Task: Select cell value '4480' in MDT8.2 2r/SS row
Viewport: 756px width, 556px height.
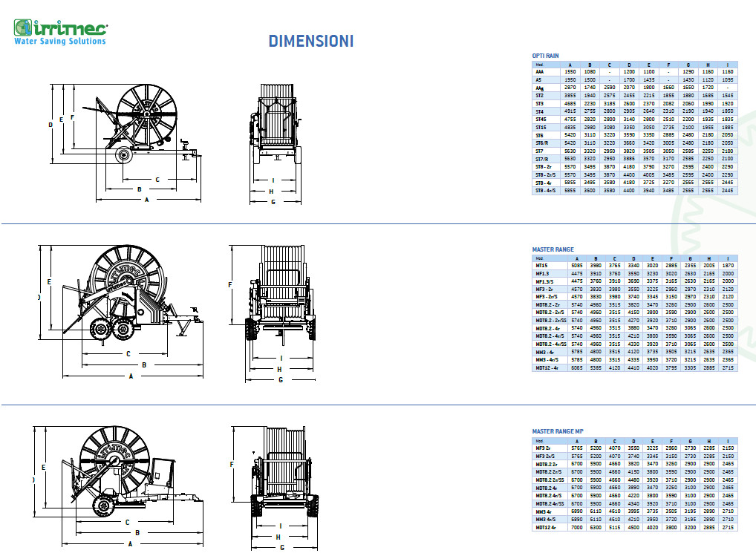Action: click(x=633, y=480)
